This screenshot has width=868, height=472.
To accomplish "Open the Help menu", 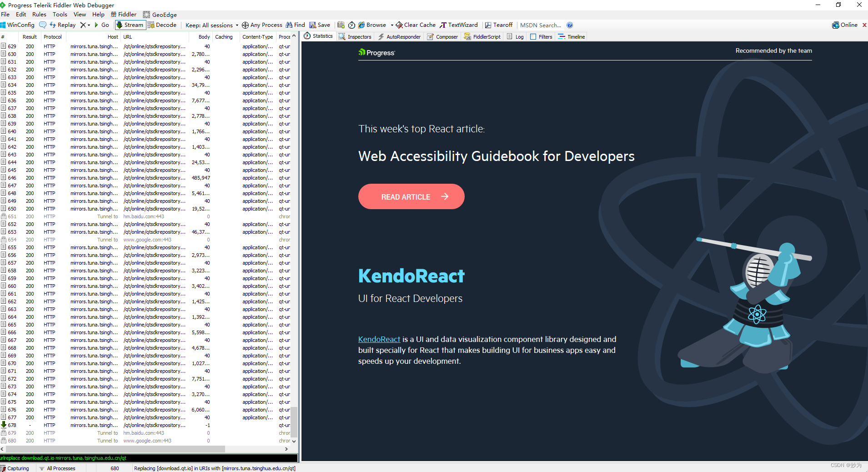I will pyautogui.click(x=98, y=15).
